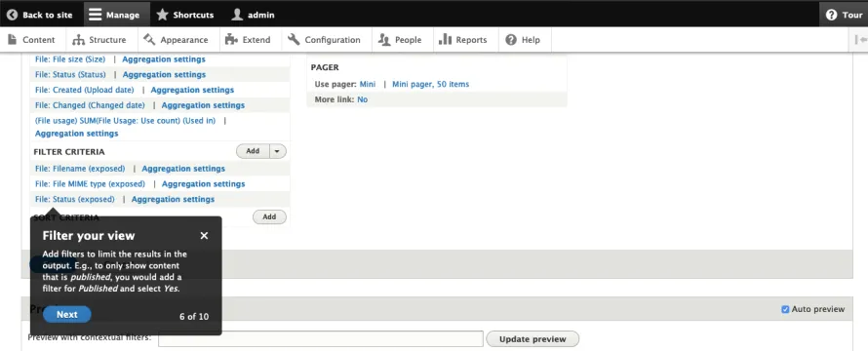868x351 pixels.
Task: Open Aggregation settings for Status exposed filter
Action: point(174,199)
